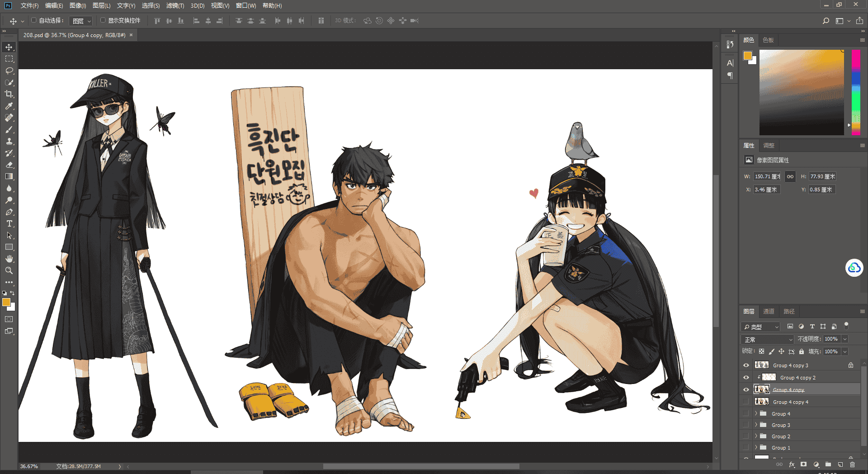This screenshot has height=474, width=868.
Task: Activate the Clone Stamp tool
Action: pyautogui.click(x=9, y=141)
